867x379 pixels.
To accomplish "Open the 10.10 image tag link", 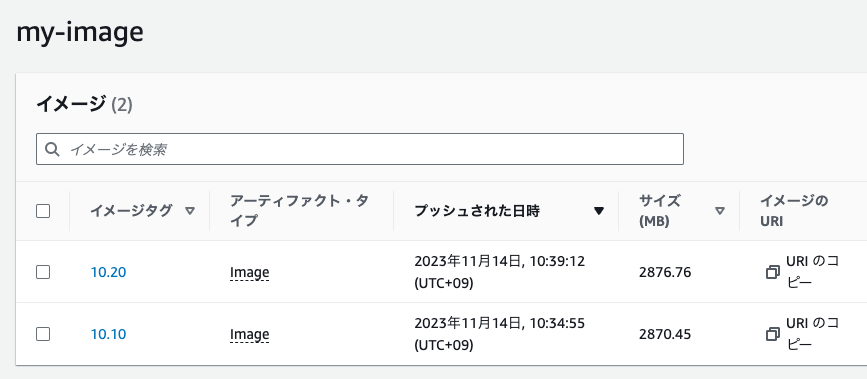I will [108, 334].
